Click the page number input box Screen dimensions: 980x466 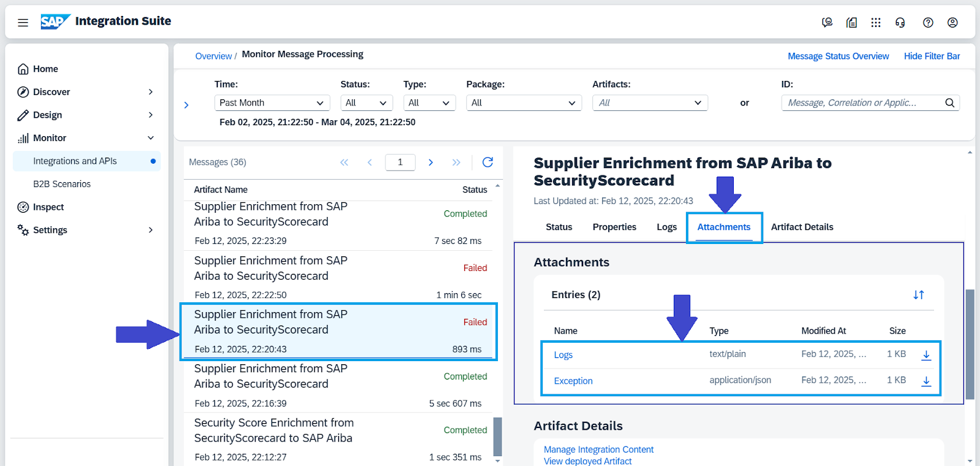point(400,162)
